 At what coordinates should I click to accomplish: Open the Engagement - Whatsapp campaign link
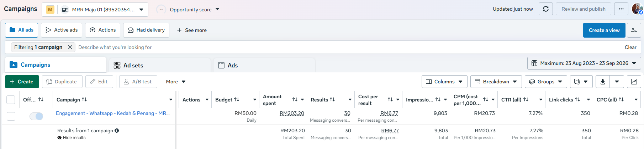(x=113, y=113)
